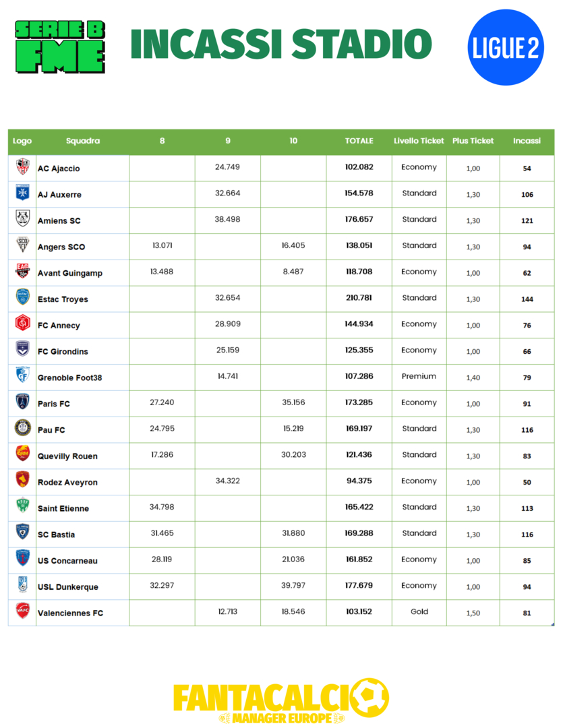563x728 pixels.
Task: Click the Grenoble Foot38 team name
Action: pyautogui.click(x=69, y=377)
